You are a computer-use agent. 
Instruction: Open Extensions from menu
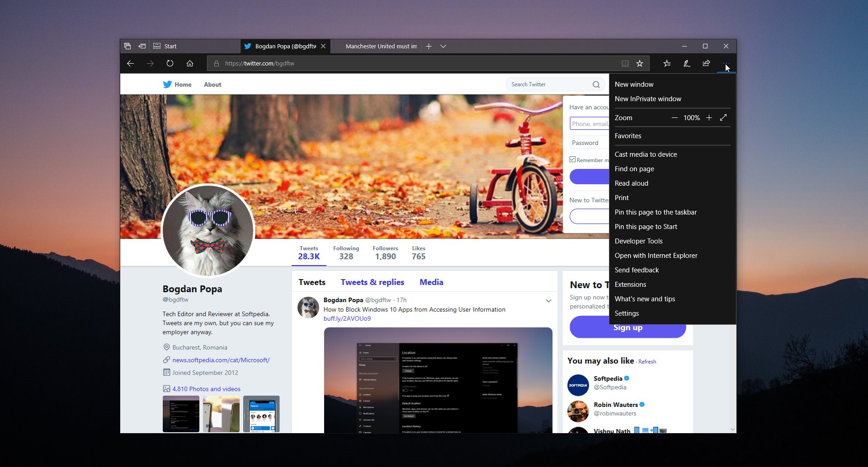tap(672, 285)
